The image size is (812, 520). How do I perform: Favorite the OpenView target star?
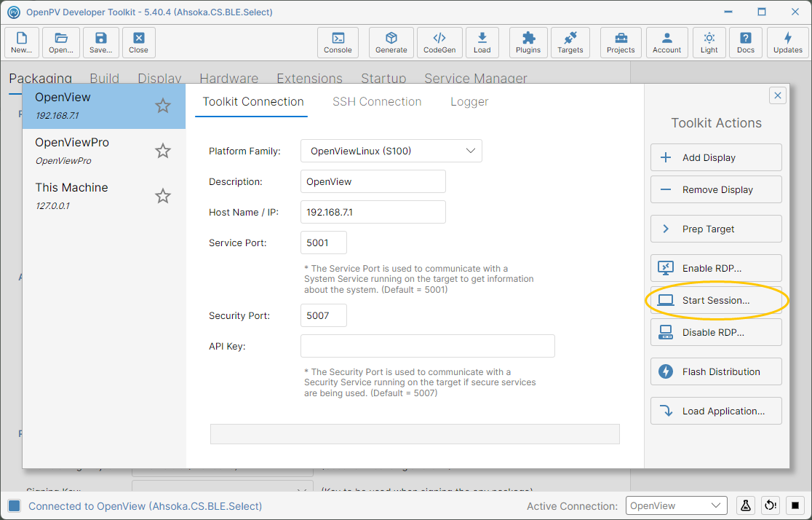[163, 106]
